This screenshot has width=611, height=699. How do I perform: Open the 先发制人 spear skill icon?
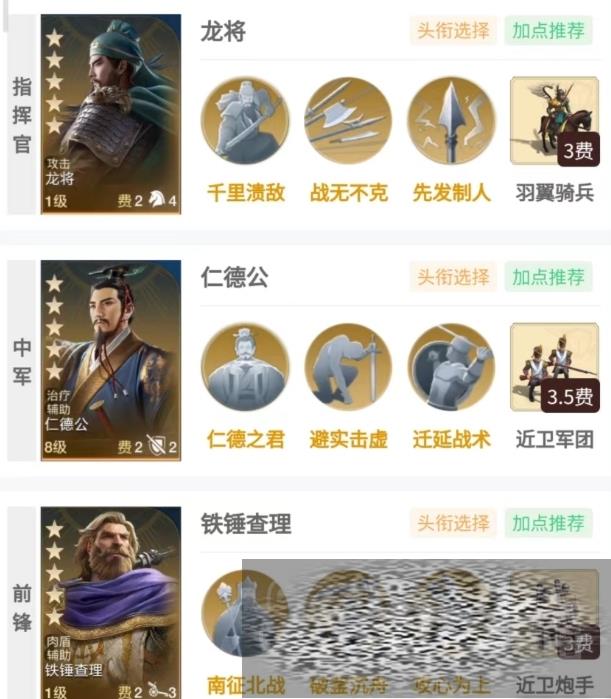click(x=451, y=121)
